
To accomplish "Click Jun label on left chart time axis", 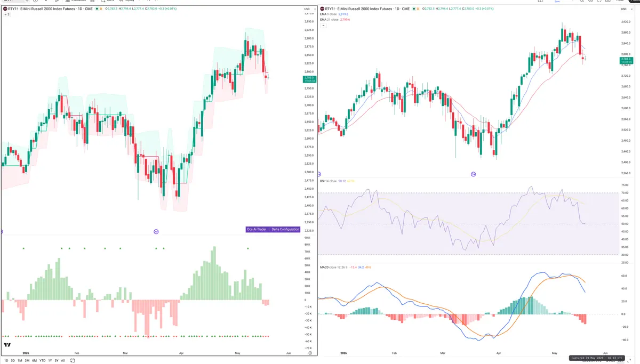I will [x=289, y=353].
